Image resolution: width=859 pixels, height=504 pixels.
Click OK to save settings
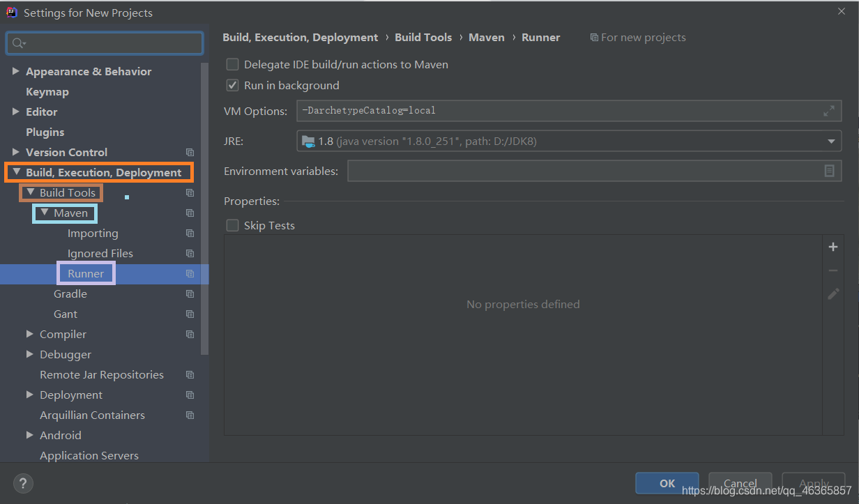[x=667, y=483]
